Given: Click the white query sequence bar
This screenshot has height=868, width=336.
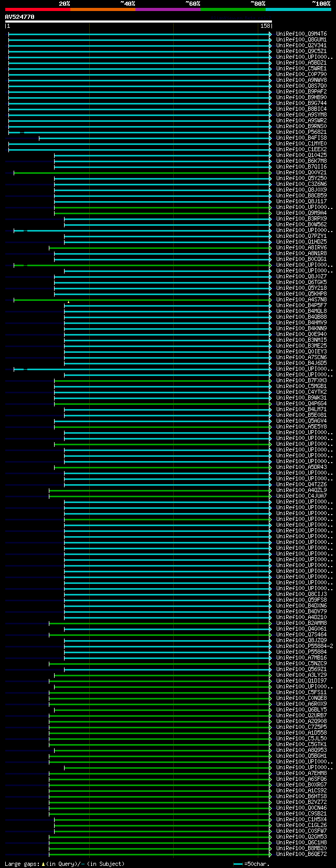Looking at the screenshot, I should point(139,22).
